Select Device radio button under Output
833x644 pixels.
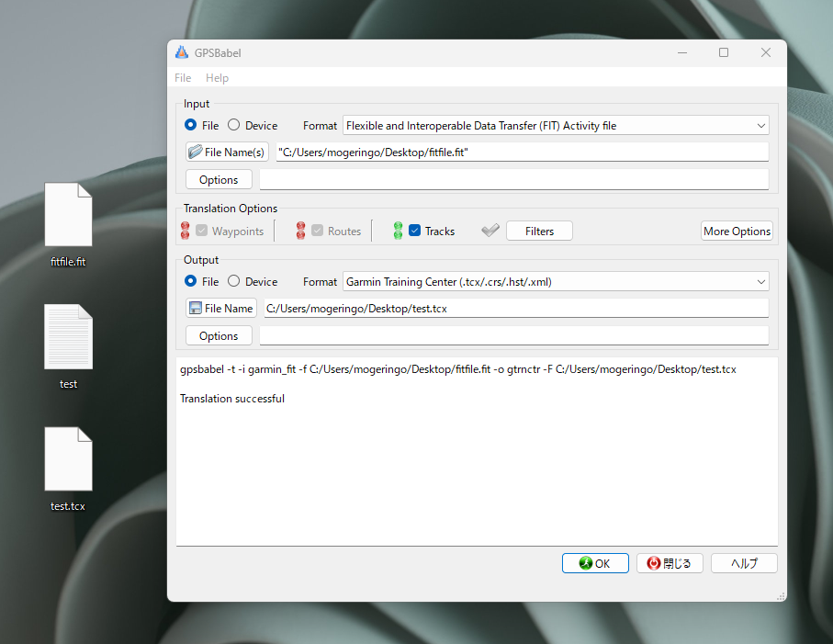click(234, 281)
